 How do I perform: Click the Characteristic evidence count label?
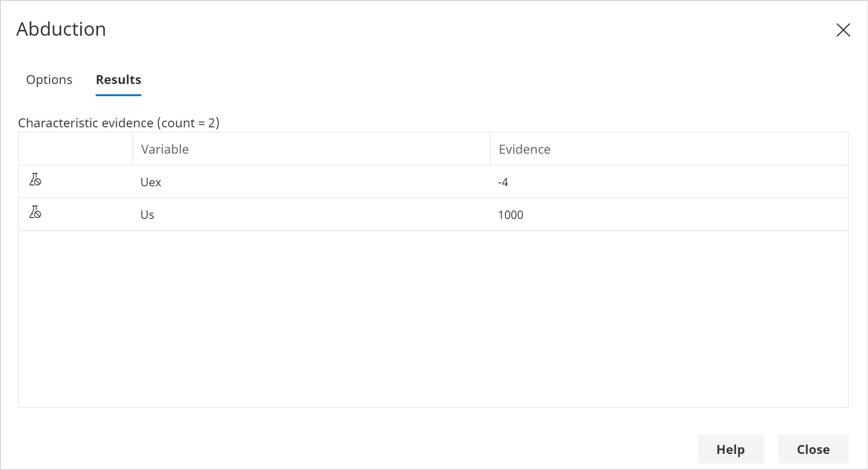click(118, 123)
